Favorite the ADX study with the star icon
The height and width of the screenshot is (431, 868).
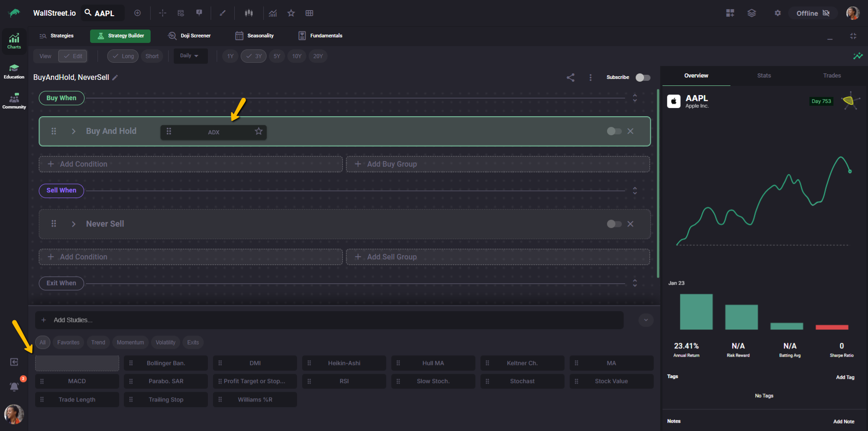pyautogui.click(x=259, y=132)
